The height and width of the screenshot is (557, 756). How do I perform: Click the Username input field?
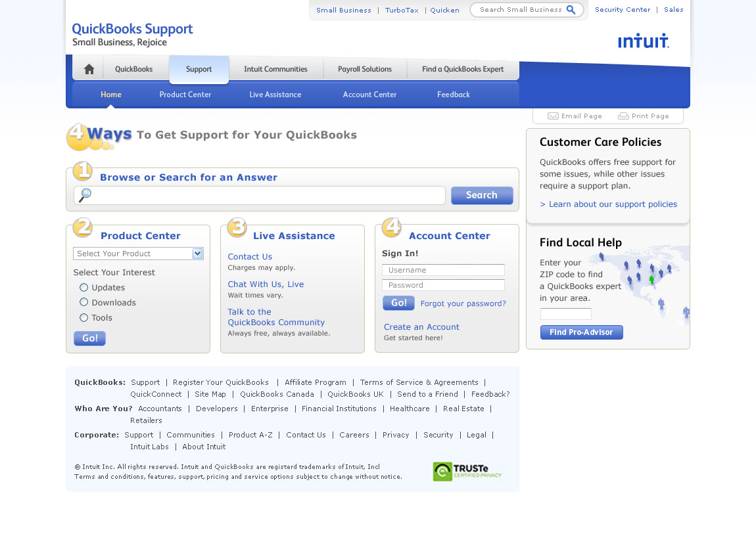[x=443, y=270]
